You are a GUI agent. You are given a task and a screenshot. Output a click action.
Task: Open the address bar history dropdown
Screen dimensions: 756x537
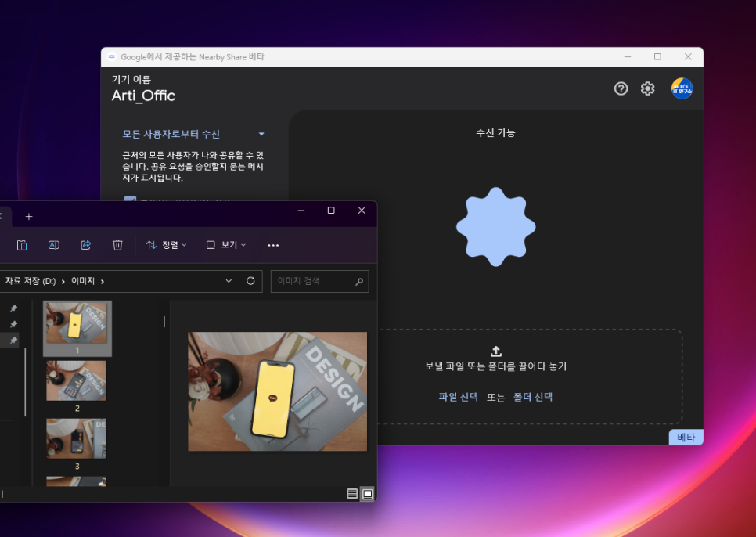(x=229, y=281)
